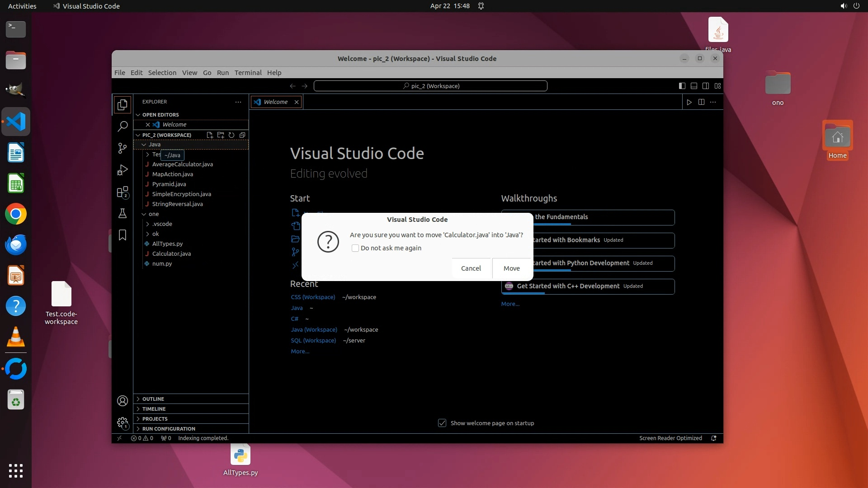Click the pic_2 (Workspace) search field
The width and height of the screenshot is (868, 488).
click(x=430, y=86)
